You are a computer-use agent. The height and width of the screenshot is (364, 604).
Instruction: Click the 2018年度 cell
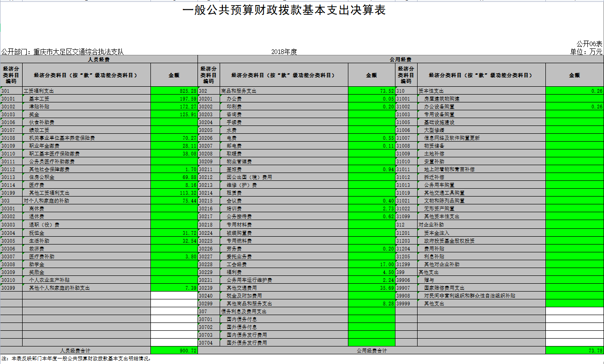point(284,52)
